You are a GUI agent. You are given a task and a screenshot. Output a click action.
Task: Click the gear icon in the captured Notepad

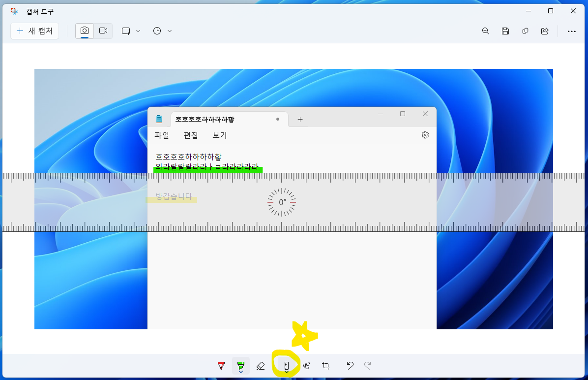click(x=425, y=135)
